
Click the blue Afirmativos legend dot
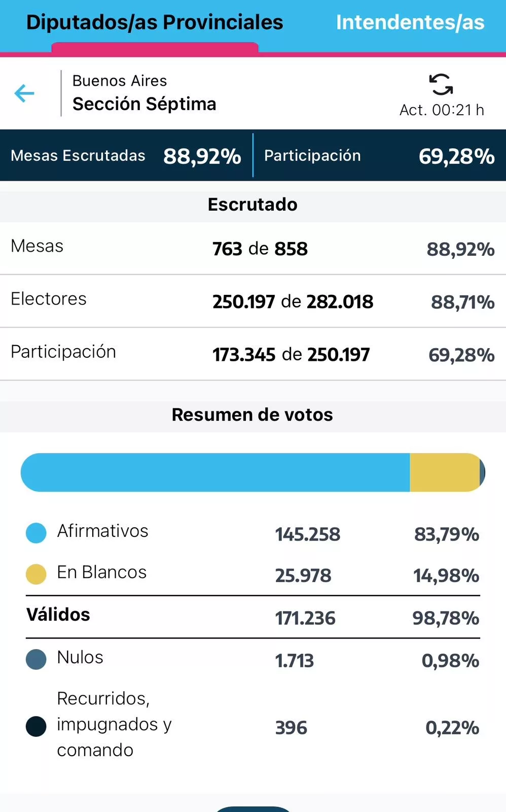coord(36,533)
